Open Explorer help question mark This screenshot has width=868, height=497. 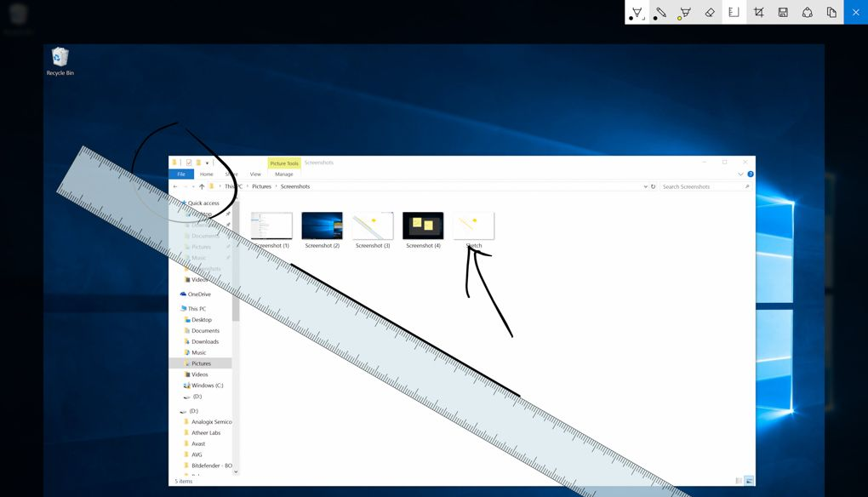coord(751,174)
